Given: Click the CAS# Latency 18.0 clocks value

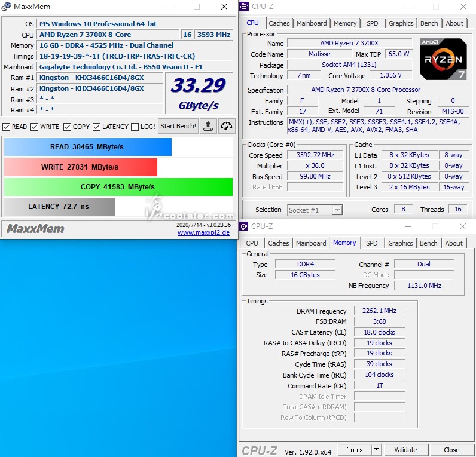Looking at the screenshot, I should 379,332.
